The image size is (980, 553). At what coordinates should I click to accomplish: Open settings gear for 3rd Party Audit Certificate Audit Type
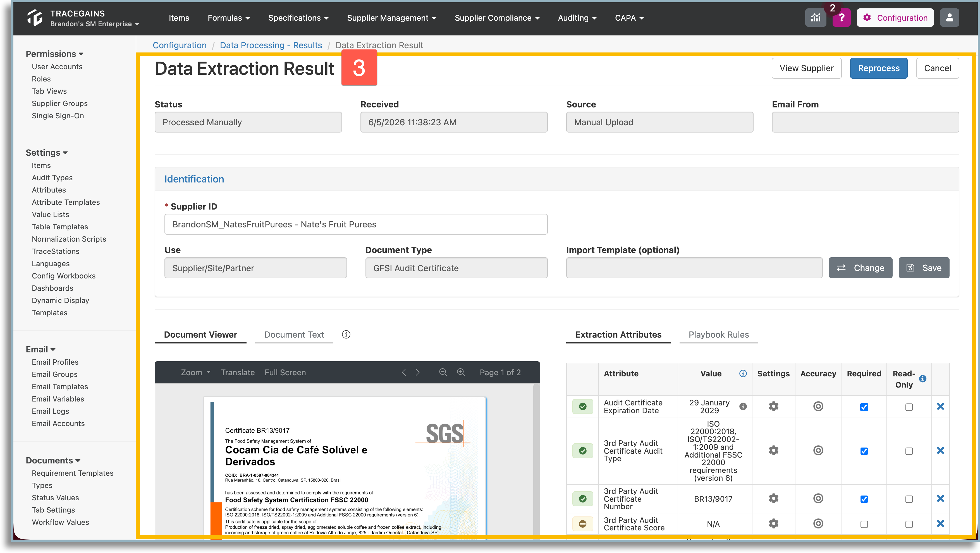point(773,450)
